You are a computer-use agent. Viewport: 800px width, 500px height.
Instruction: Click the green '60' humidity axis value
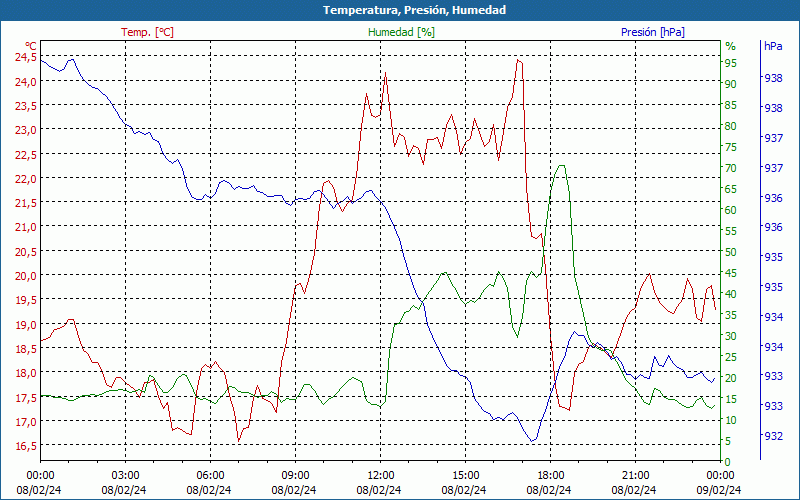point(731,210)
